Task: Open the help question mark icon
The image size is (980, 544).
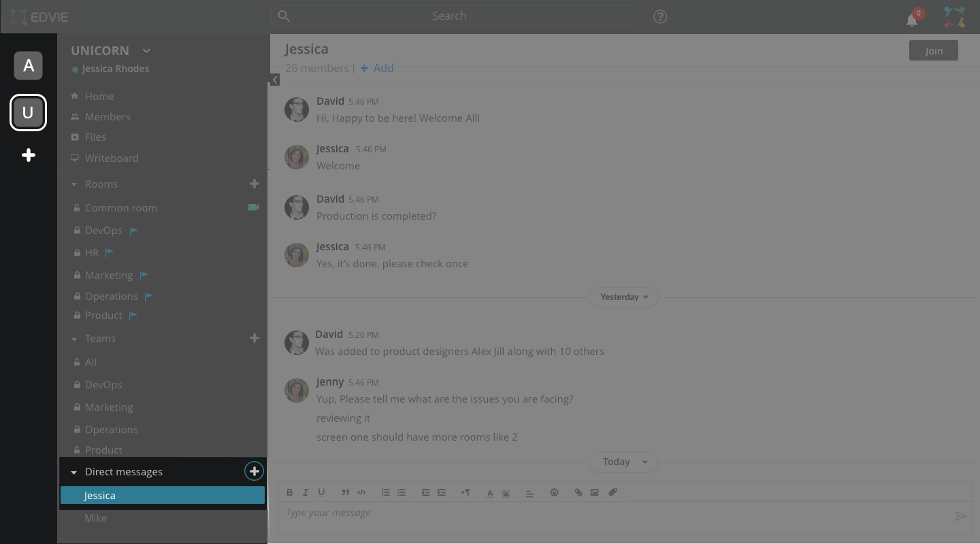Action: pyautogui.click(x=660, y=16)
